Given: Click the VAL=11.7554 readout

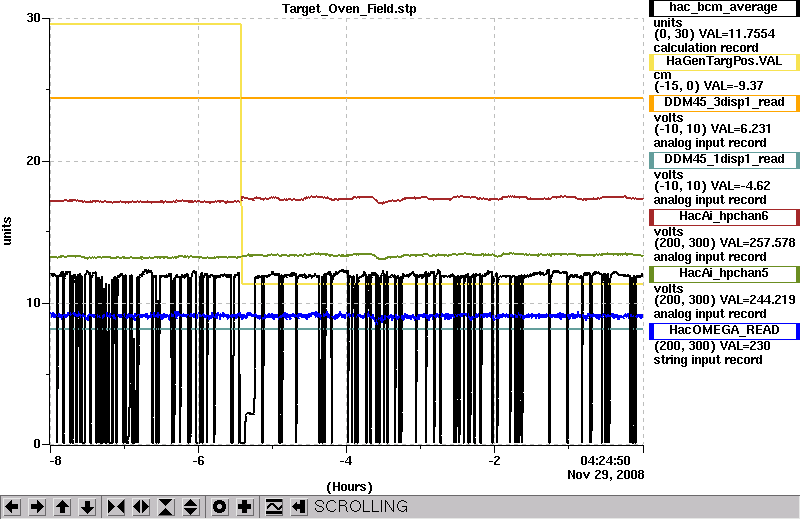Looking at the screenshot, I should (x=737, y=34).
